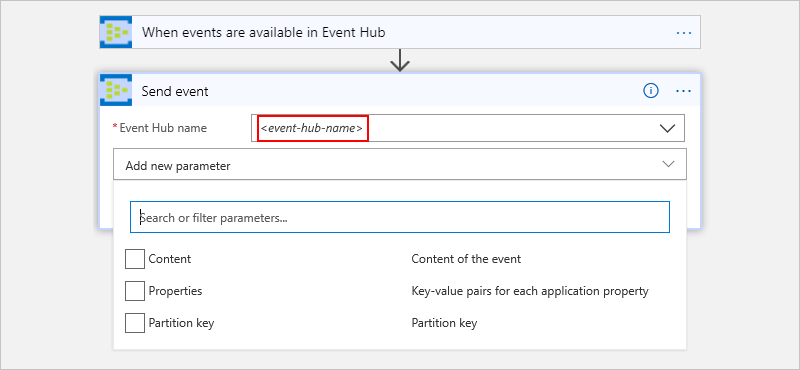Select the Partition key description text
This screenshot has width=800, height=370.
(444, 323)
